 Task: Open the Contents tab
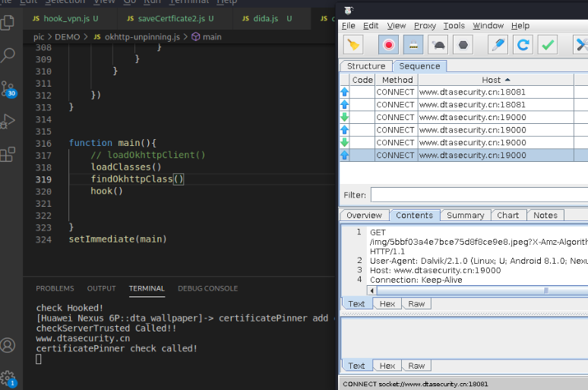click(x=414, y=215)
